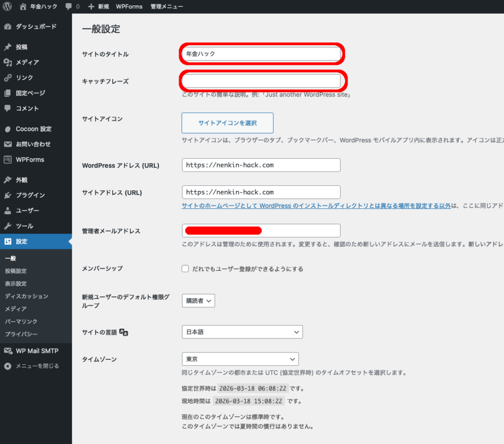This screenshot has width=504, height=444.
Task: Expand the 日本語 site language dropdown
Action: click(x=242, y=332)
